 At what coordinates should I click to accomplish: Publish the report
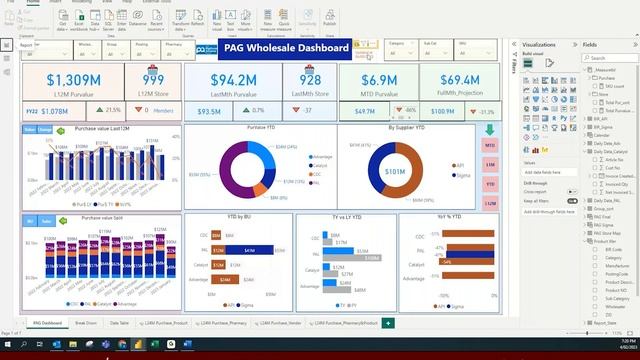coord(329,18)
